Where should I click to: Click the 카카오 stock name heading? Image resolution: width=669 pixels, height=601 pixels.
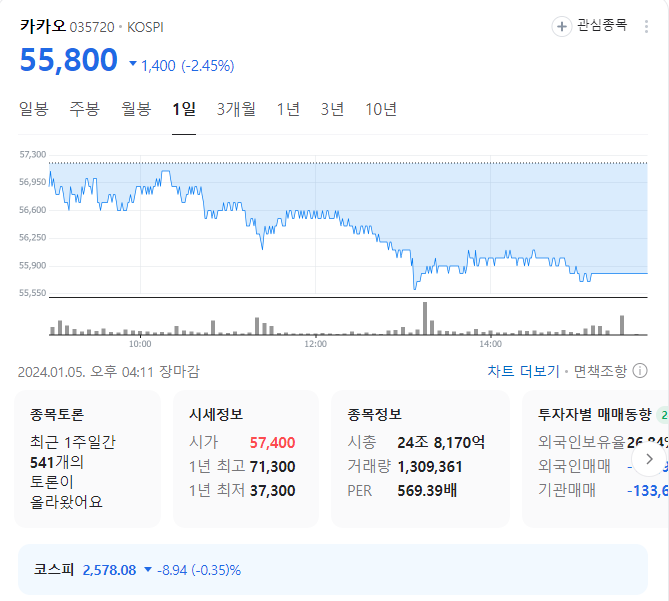point(43,26)
